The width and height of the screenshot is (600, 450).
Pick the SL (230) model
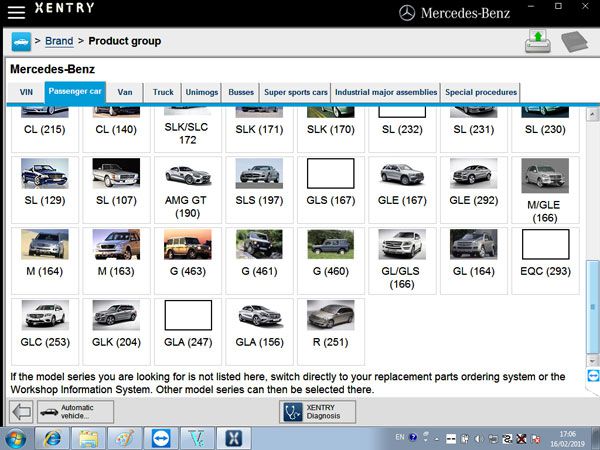(545, 129)
